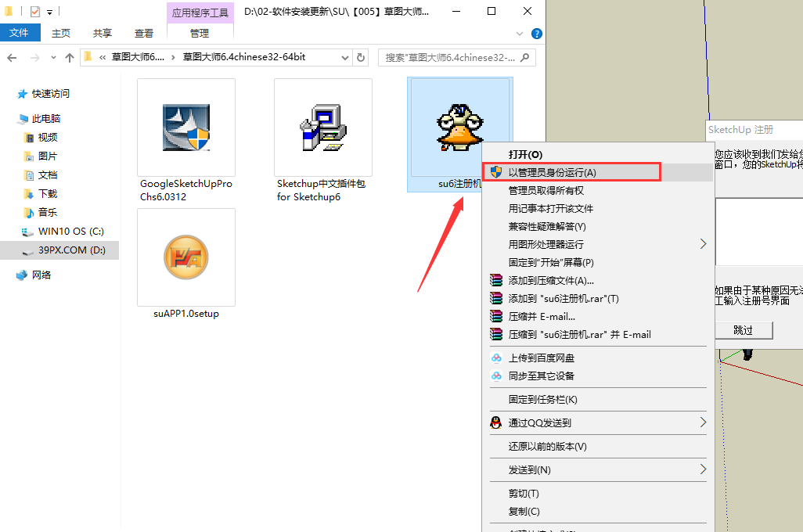Click the back navigation arrow

pyautogui.click(x=13, y=57)
